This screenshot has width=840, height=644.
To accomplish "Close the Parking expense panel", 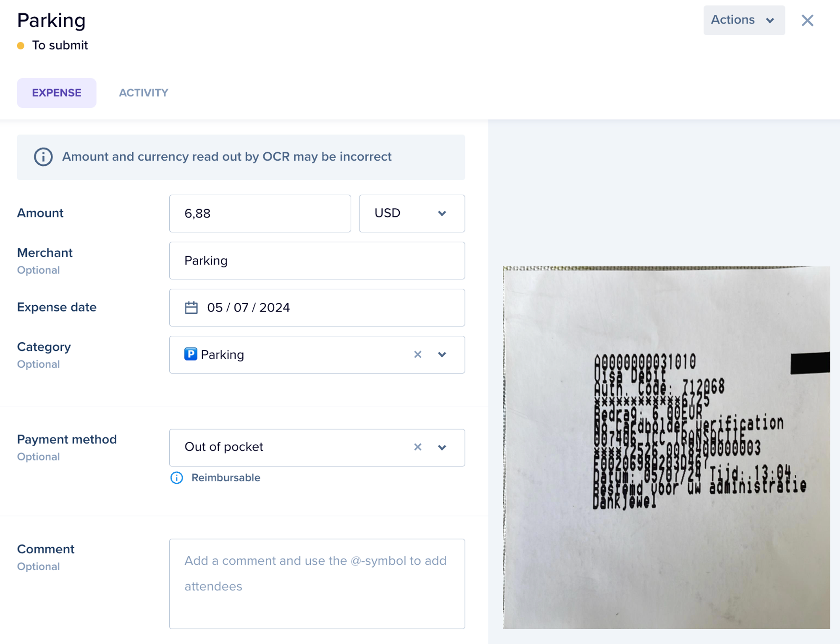I will pyautogui.click(x=807, y=20).
